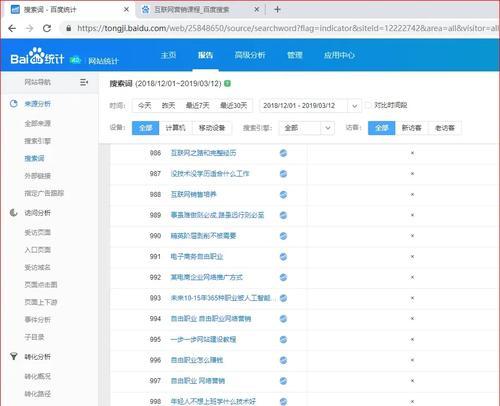Viewport: 500px width, 406px height.
Task: Click the browser address bar URL
Action: [x=287, y=28]
